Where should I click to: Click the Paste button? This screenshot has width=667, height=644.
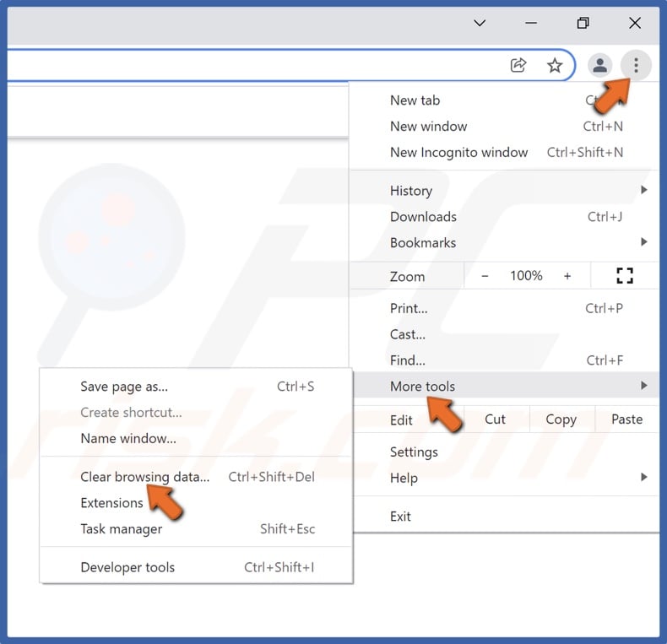[x=627, y=419]
